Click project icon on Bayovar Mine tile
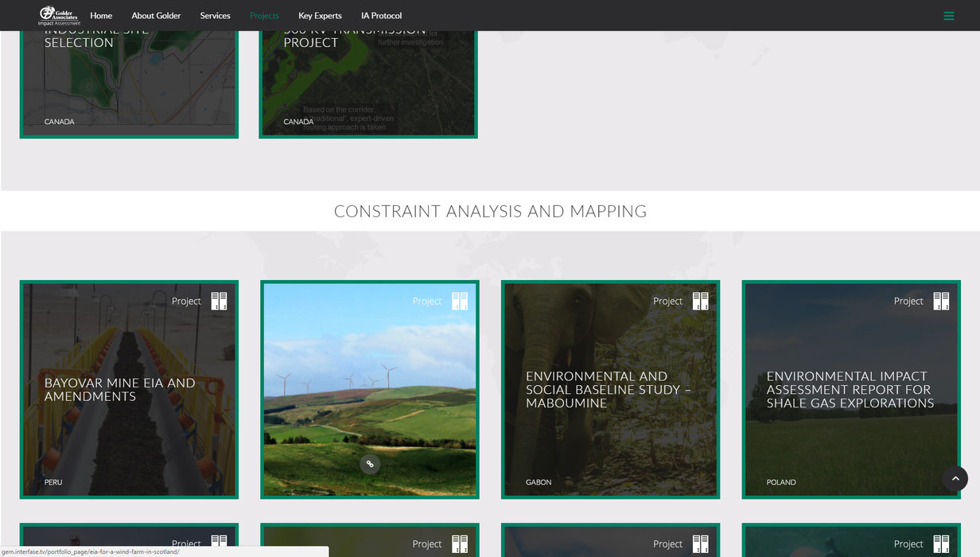This screenshot has width=980, height=557. [x=219, y=301]
